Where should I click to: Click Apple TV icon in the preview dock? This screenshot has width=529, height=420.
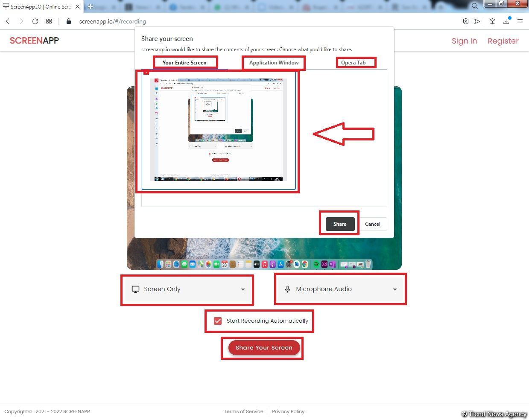(257, 264)
